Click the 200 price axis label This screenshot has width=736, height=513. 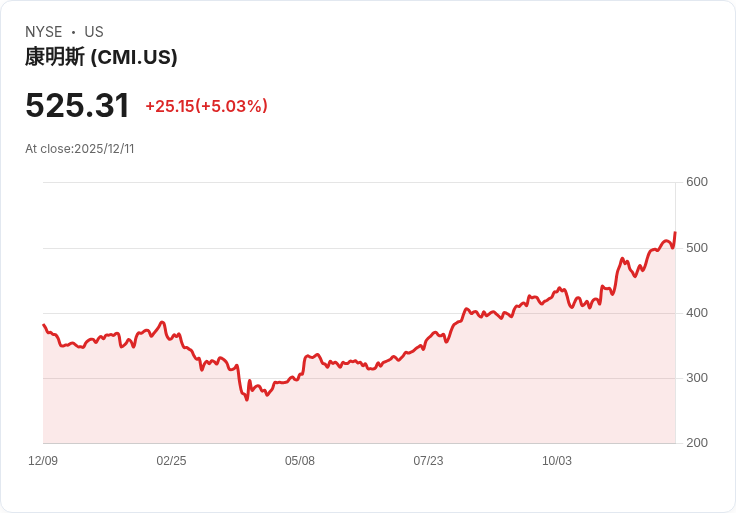[697, 443]
